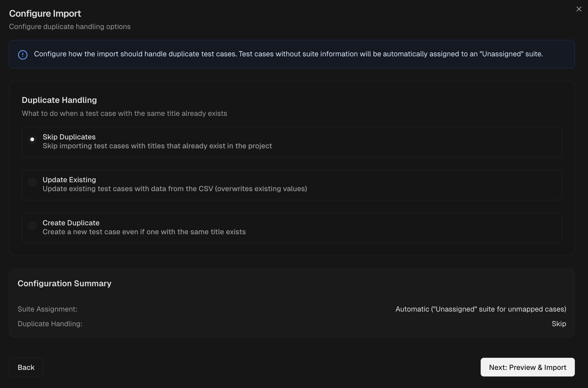
Task: Click the Create Duplicate radio circle
Action: point(32,225)
